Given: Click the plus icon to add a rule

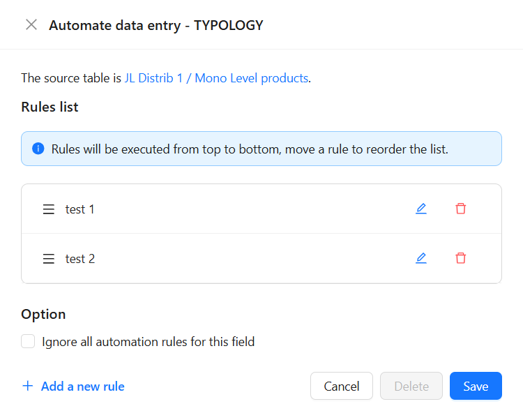Looking at the screenshot, I should coord(28,386).
